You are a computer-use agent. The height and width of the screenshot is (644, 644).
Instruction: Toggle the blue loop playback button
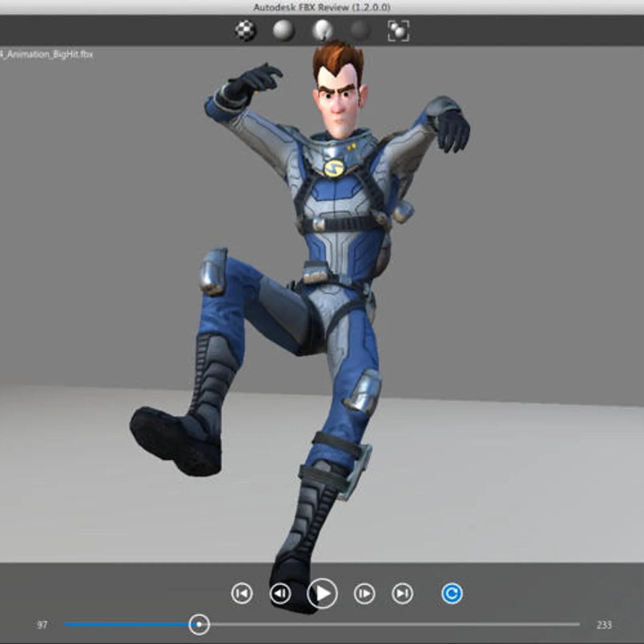click(452, 593)
